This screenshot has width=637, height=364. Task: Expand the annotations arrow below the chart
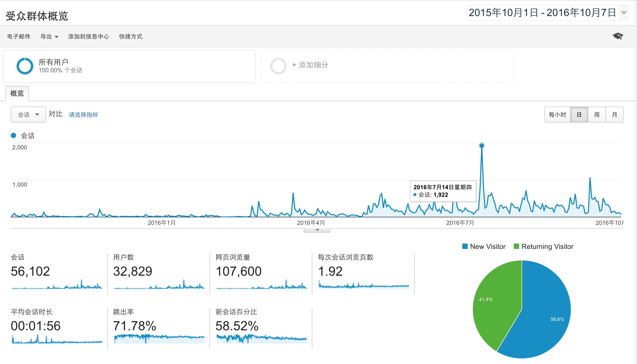click(x=317, y=230)
